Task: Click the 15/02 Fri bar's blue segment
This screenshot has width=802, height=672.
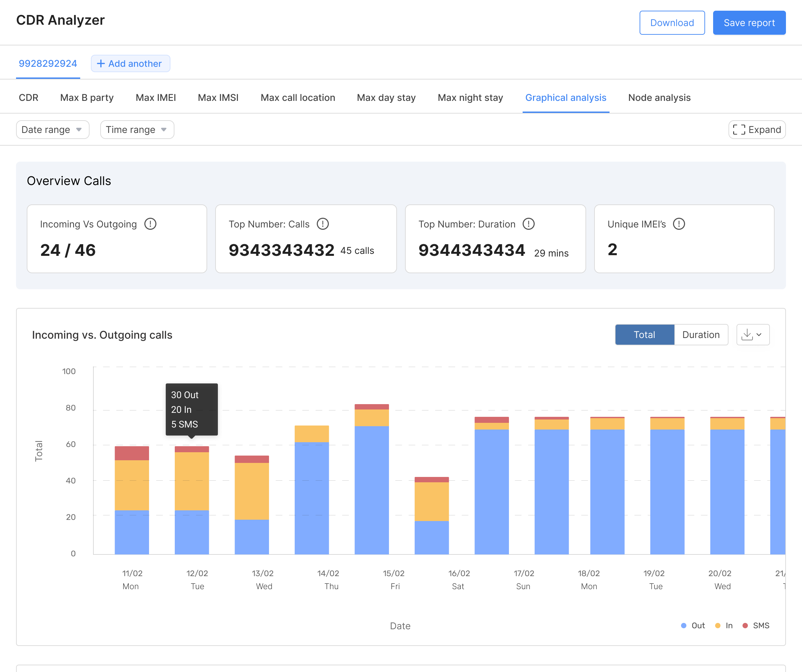Action: (x=372, y=490)
